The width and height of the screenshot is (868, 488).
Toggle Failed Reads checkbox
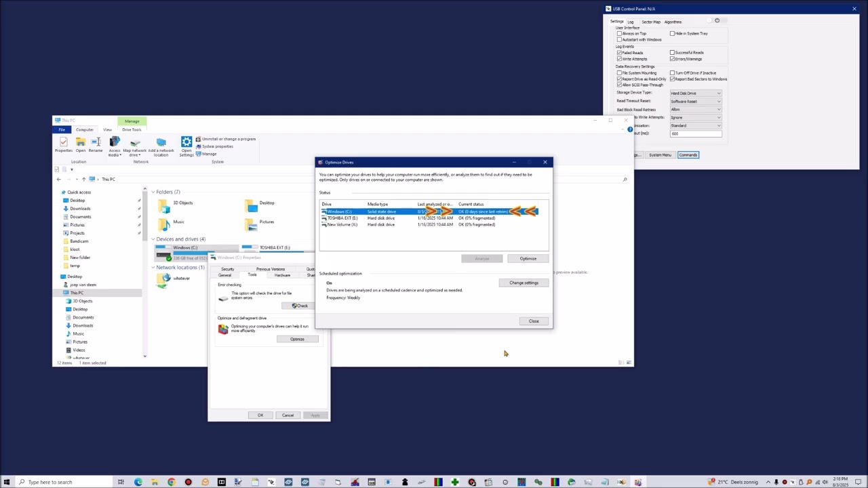[619, 52]
